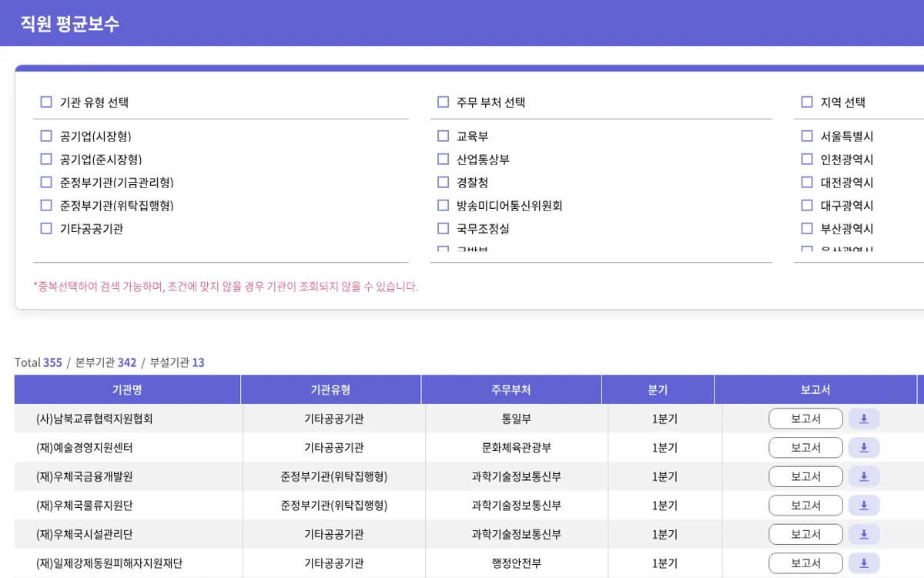The width and height of the screenshot is (924, 578).
Task: Select the 부산광역시 checkbox
Action: pyautogui.click(x=807, y=229)
